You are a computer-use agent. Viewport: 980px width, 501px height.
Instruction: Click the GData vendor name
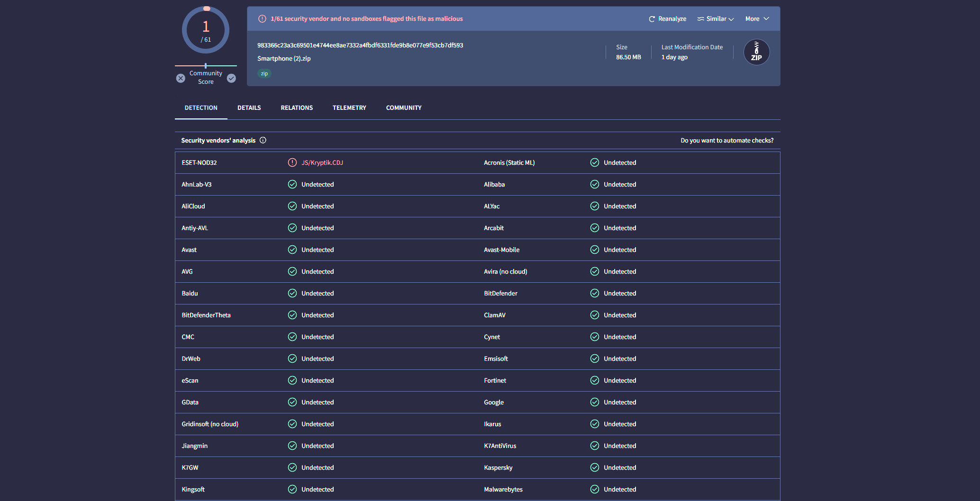click(x=190, y=402)
